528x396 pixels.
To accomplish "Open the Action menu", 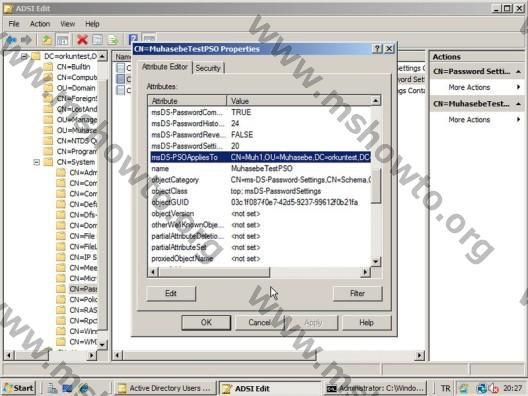I will coord(40,24).
